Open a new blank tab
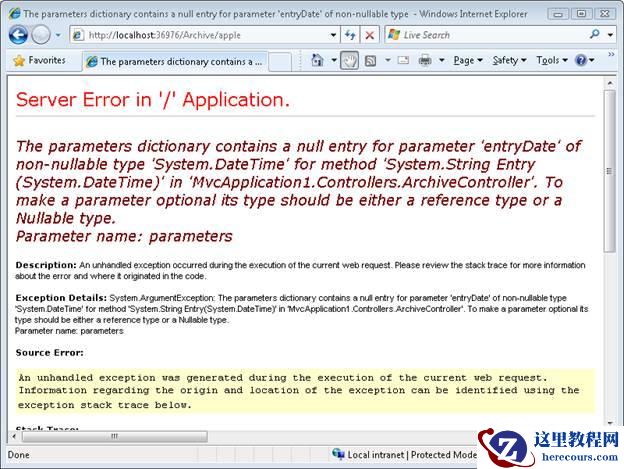 coord(280,62)
